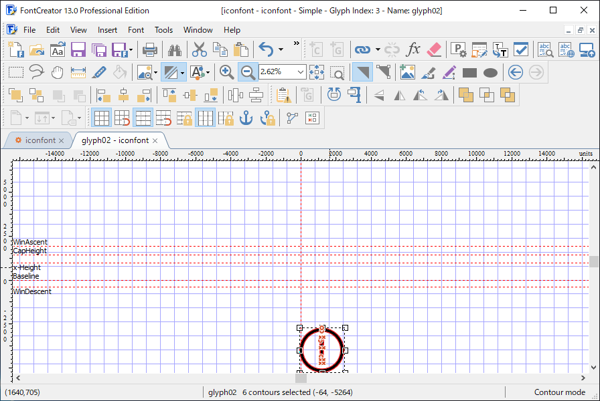Click the Save All stacked disks icon
This screenshot has height=401, width=600.
tap(99, 50)
